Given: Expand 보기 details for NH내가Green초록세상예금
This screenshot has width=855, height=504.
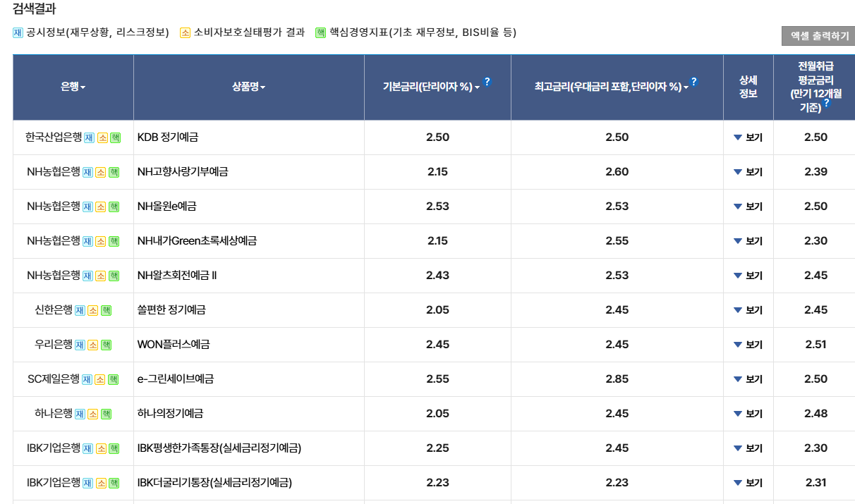Looking at the screenshot, I should point(748,241).
